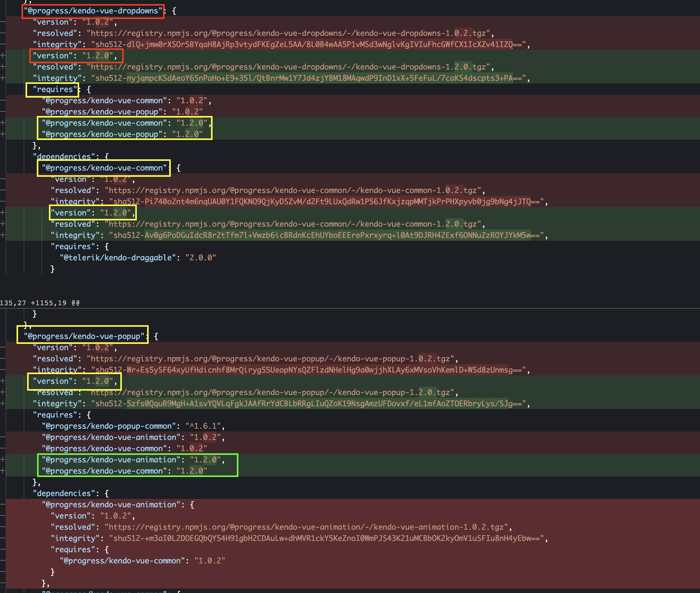Click the "requires" key highlighted in yellow
The width and height of the screenshot is (700, 593).
click(x=55, y=89)
